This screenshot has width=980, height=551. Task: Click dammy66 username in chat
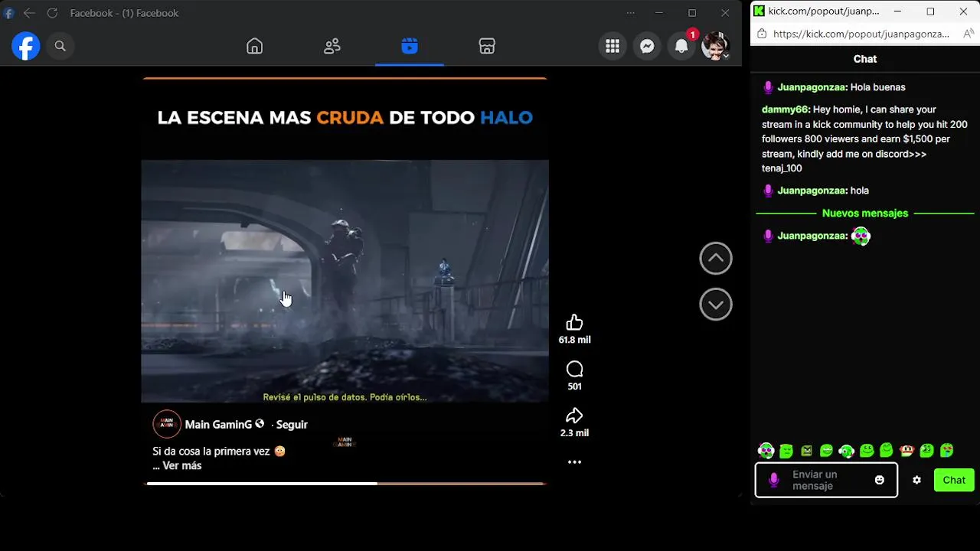coord(786,109)
